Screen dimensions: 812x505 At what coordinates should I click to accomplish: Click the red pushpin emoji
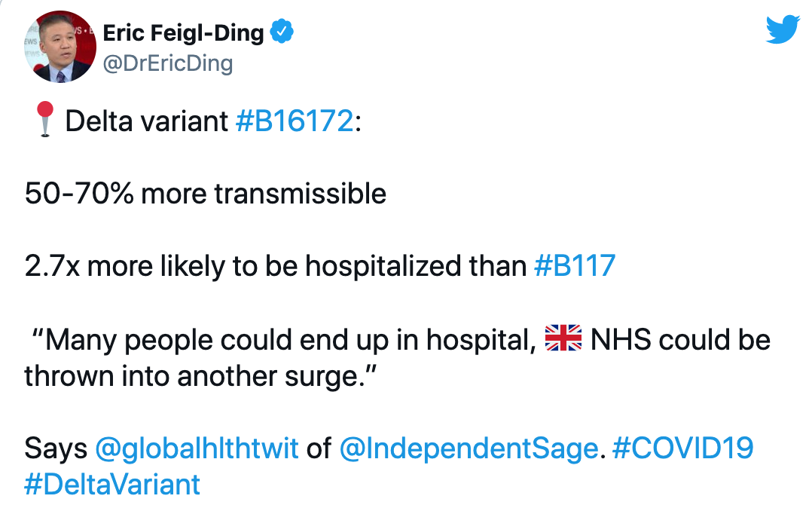point(44,119)
